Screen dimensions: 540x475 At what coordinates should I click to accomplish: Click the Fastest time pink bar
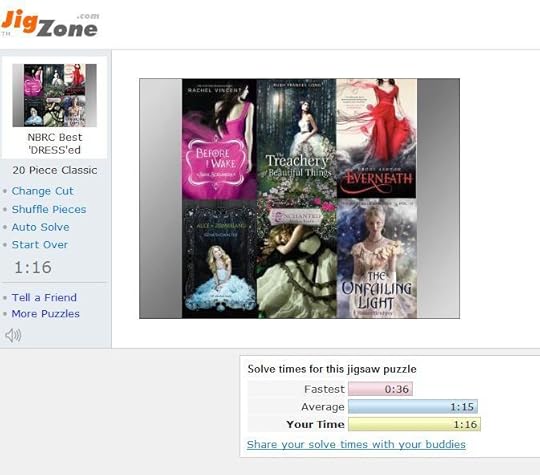380,389
